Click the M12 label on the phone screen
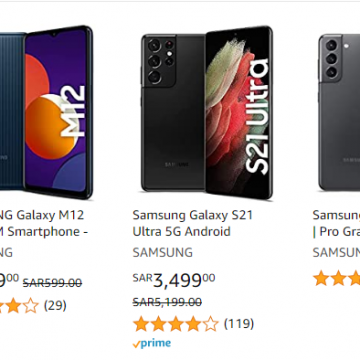The width and height of the screenshot is (360, 360). pyautogui.click(x=73, y=111)
